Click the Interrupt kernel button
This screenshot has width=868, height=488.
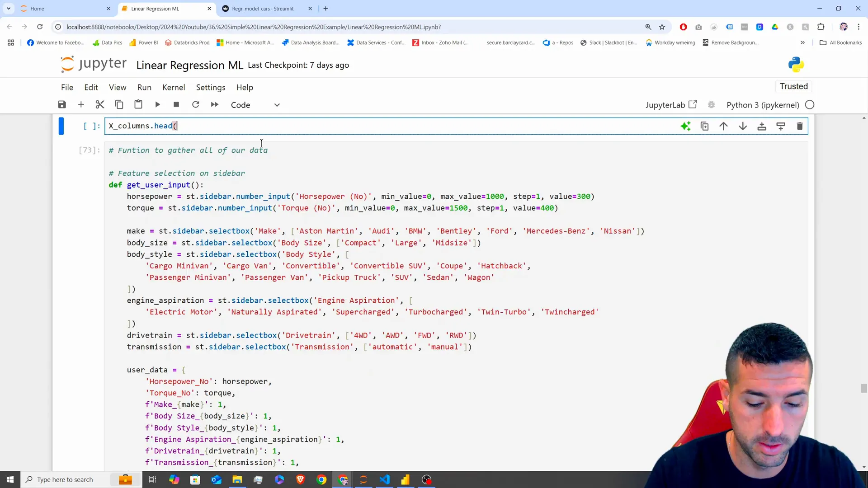176,105
